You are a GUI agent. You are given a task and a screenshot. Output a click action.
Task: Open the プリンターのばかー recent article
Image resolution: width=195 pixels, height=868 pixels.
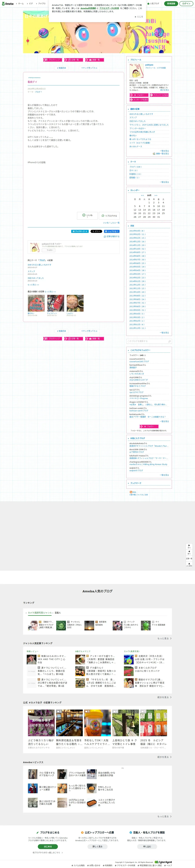[138, 128]
